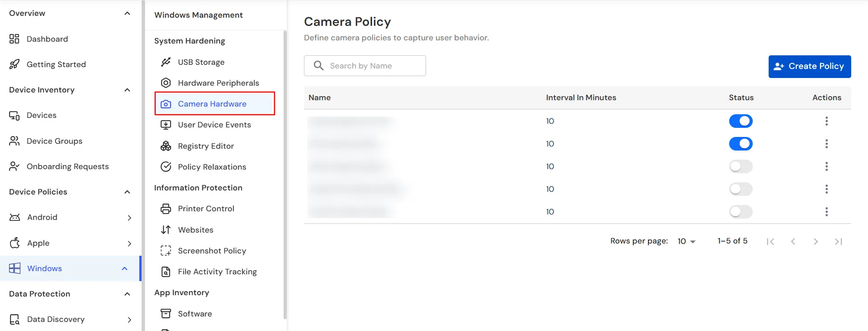
Task: Select the Websites menu entry
Action: tap(215, 230)
